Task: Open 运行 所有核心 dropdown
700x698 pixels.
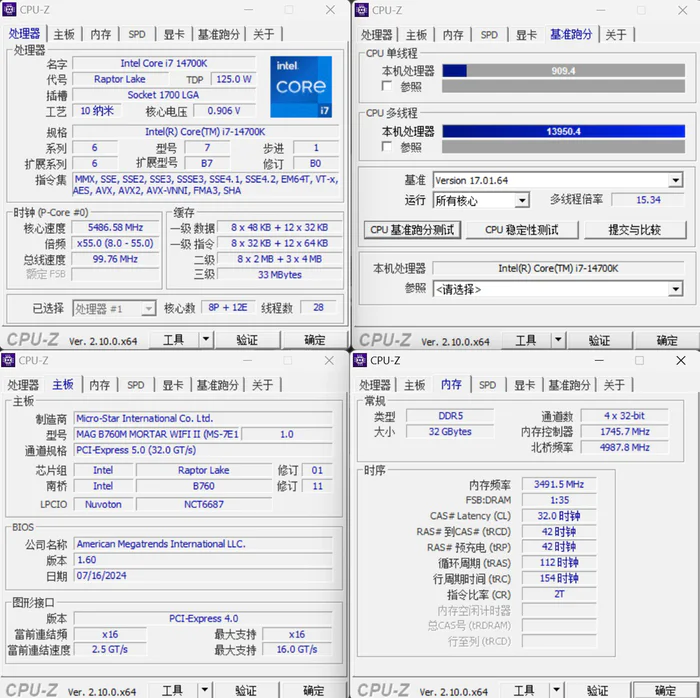Action: [522, 200]
